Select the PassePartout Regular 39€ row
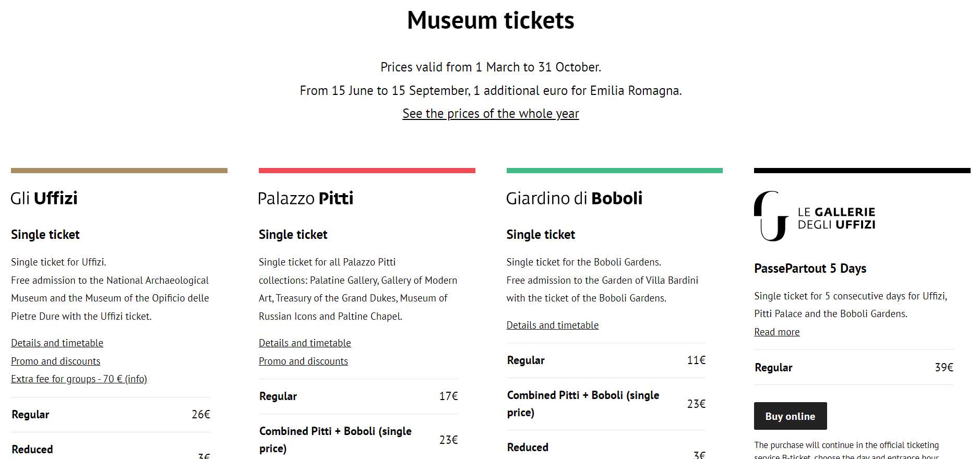The height and width of the screenshot is (459, 980). [854, 368]
